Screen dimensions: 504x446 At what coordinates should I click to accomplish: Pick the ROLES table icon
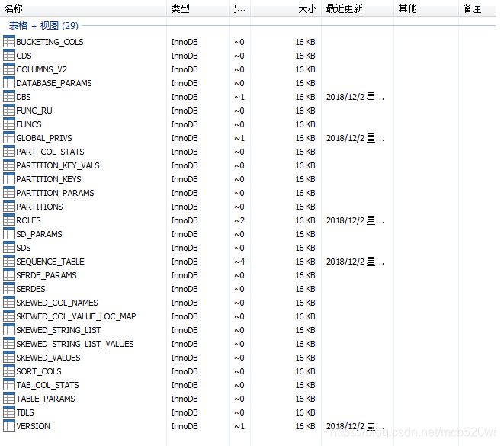[9, 220]
